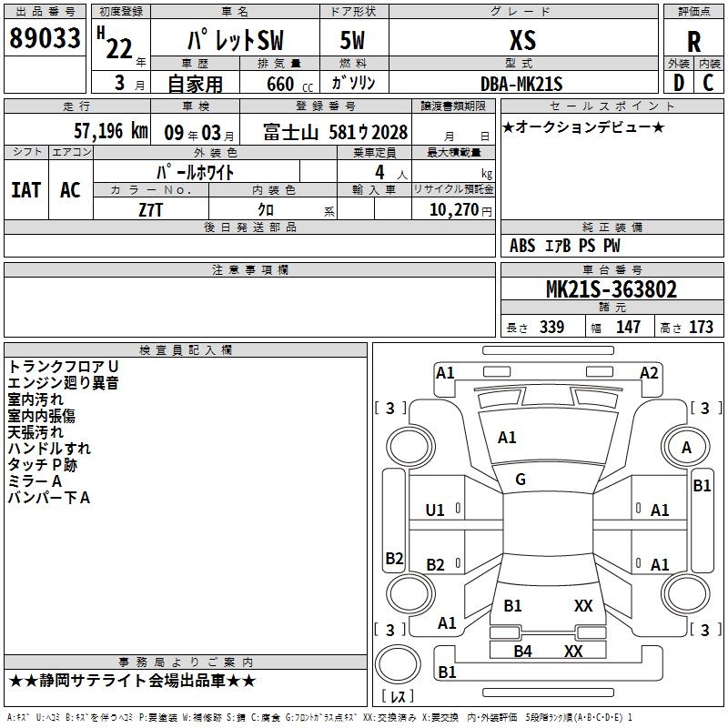This screenshot has height=728, width=728.
Task: Select the exterior grade D cell
Action: click(678, 82)
